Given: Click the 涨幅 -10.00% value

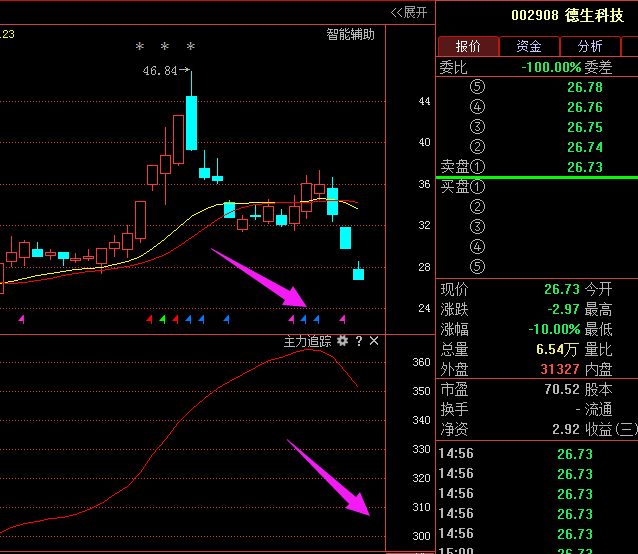Looking at the screenshot, I should pos(550,329).
